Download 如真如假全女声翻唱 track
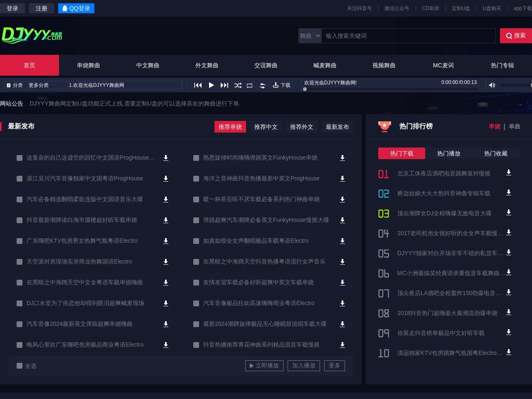Viewport: 532px width, 399px height. point(342,241)
